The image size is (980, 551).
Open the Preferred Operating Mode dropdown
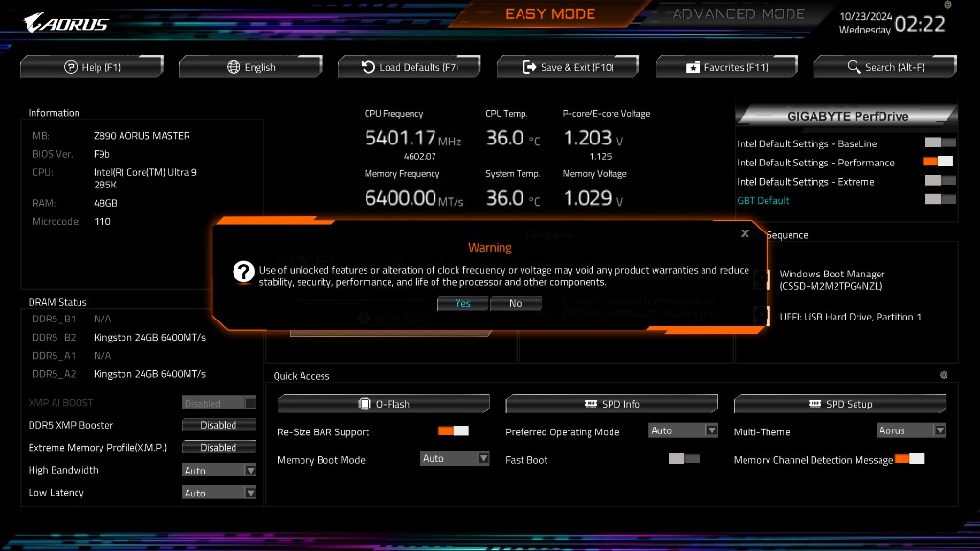682,430
